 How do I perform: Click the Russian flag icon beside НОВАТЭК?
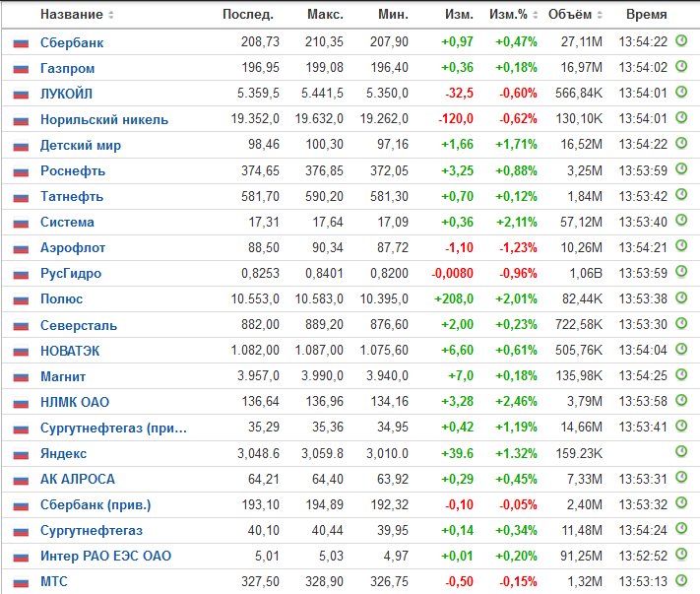(x=21, y=352)
